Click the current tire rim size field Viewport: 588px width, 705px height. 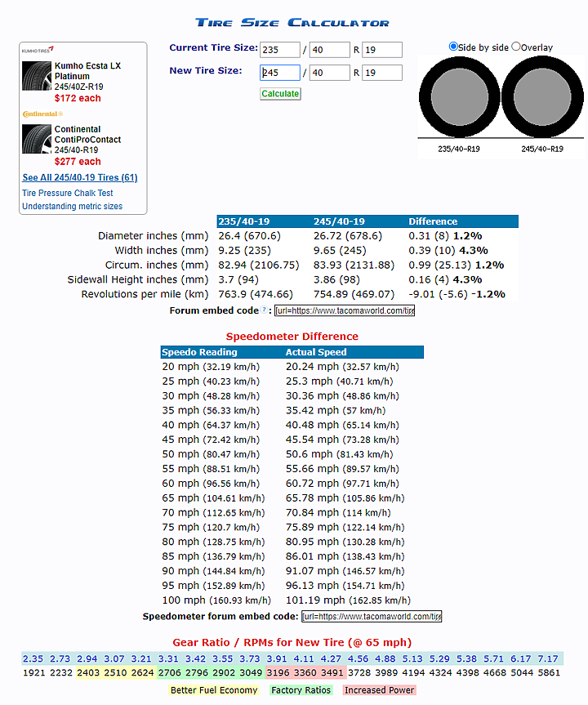click(382, 50)
